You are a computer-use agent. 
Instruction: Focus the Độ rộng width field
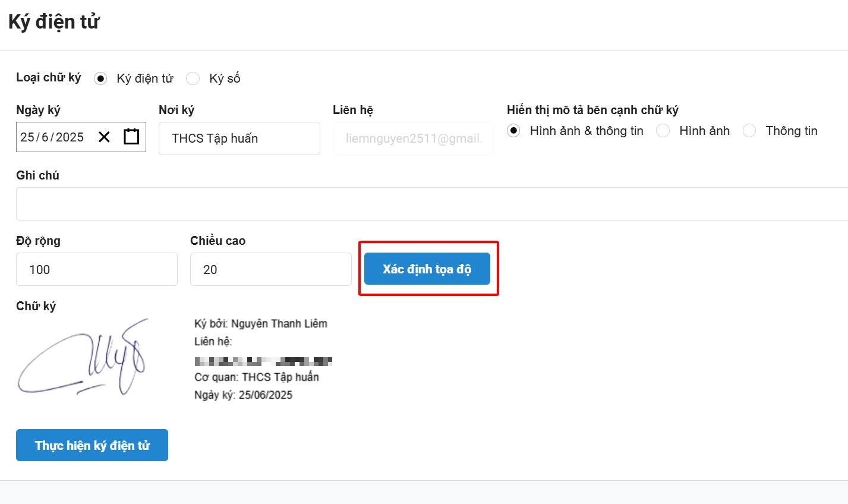pyautogui.click(x=96, y=269)
